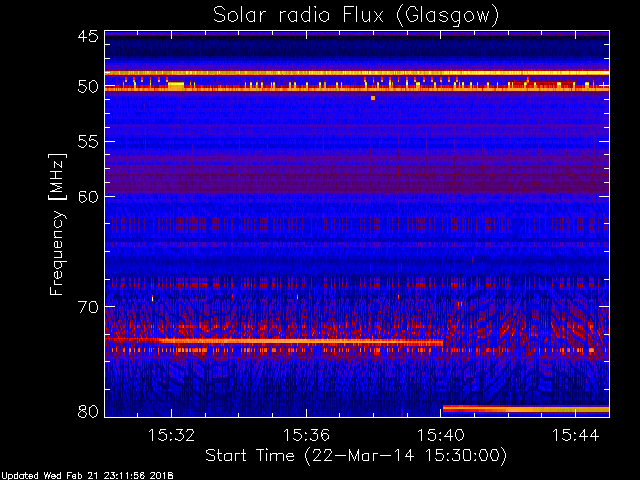Click the 45 MHz axis tick label

[x=88, y=37]
